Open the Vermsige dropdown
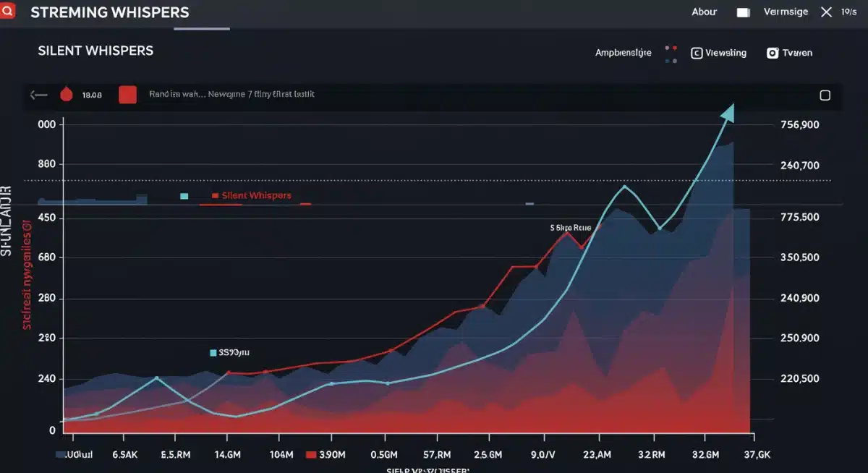This screenshot has height=473, width=868. tap(788, 11)
